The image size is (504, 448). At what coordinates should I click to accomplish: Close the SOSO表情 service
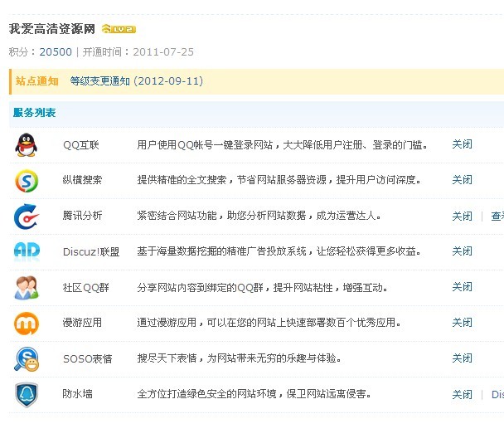pos(462,358)
